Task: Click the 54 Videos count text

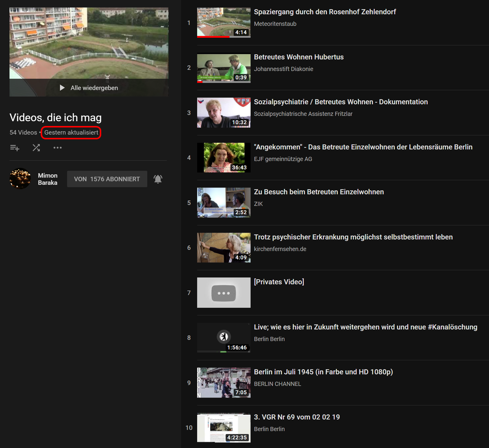Action: point(23,132)
